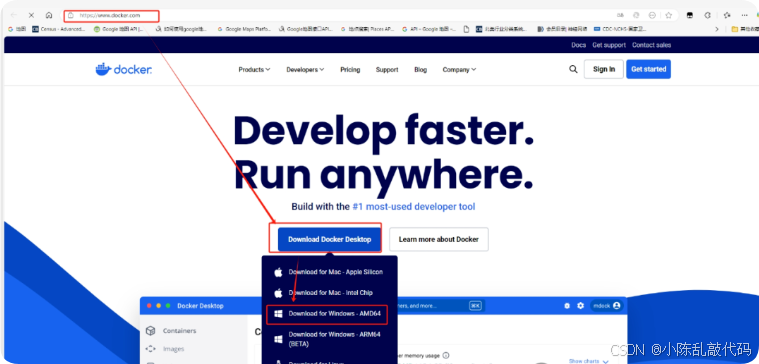Click the Get started button
The width and height of the screenshot is (759, 364).
click(x=649, y=69)
